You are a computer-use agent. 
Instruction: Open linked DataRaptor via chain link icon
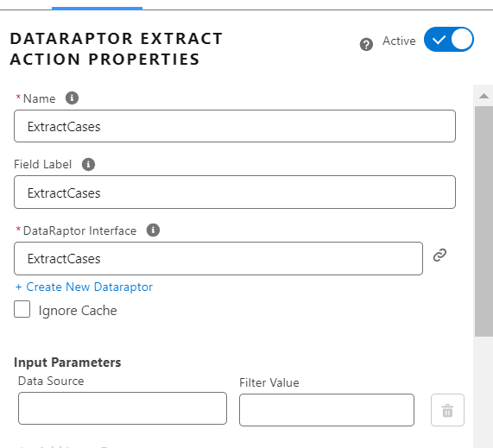point(439,255)
